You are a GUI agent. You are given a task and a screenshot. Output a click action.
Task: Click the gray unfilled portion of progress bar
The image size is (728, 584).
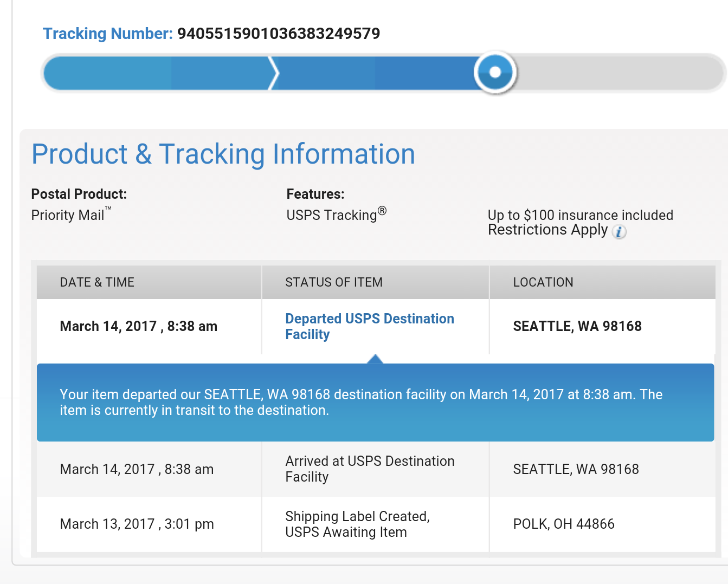(618, 73)
